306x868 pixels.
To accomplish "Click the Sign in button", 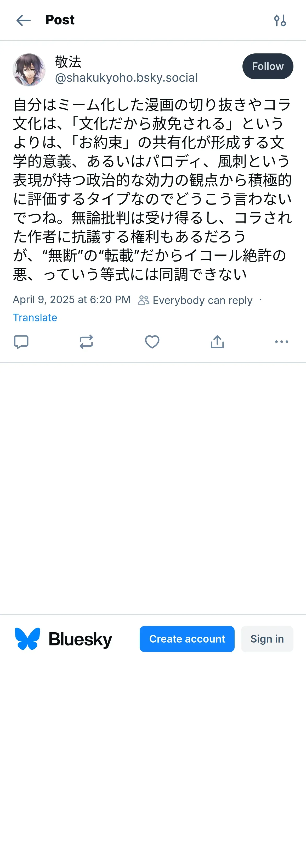I will 267,639.
